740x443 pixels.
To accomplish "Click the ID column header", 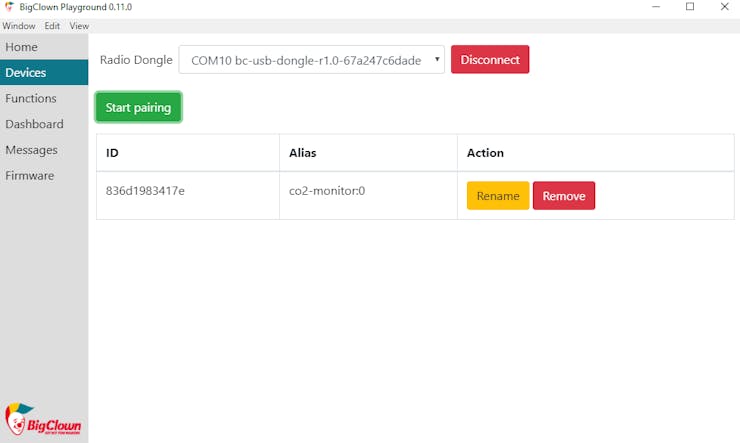I will pyautogui.click(x=188, y=153).
